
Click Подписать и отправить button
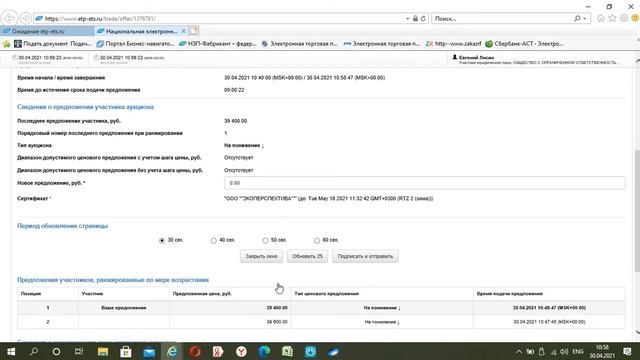[x=365, y=256]
